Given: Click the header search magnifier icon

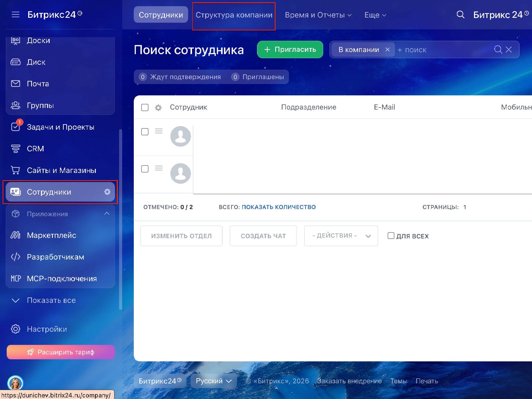Looking at the screenshot, I should (460, 15).
